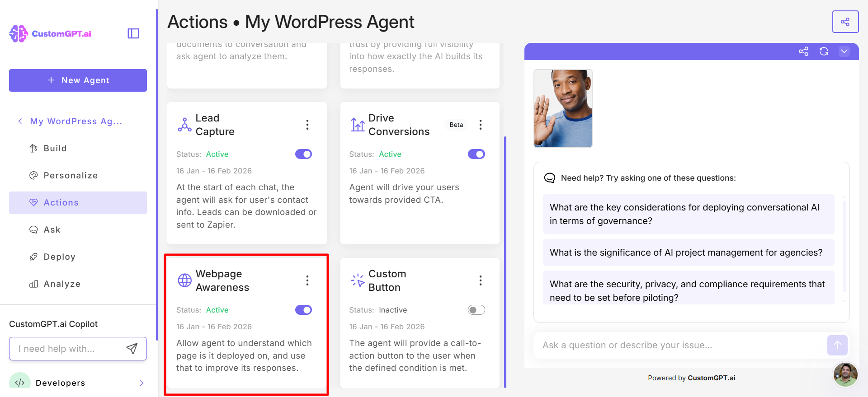868x397 pixels.
Task: Focus the Ask a question input field
Action: (x=680, y=345)
